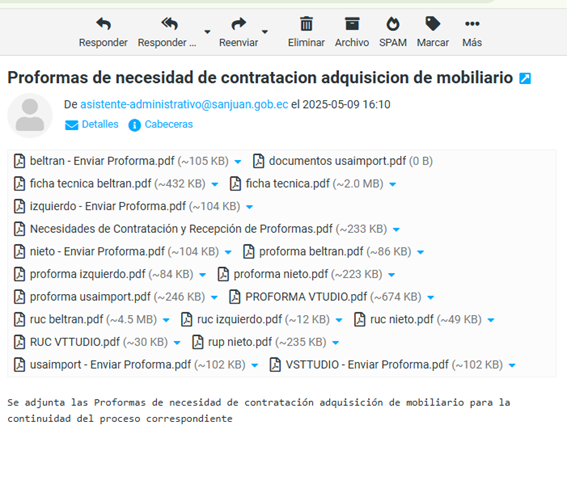Open dropdown for PROFORMA VTUDIO.pdf attachment
This screenshot has width=567, height=497.
pos(431,298)
